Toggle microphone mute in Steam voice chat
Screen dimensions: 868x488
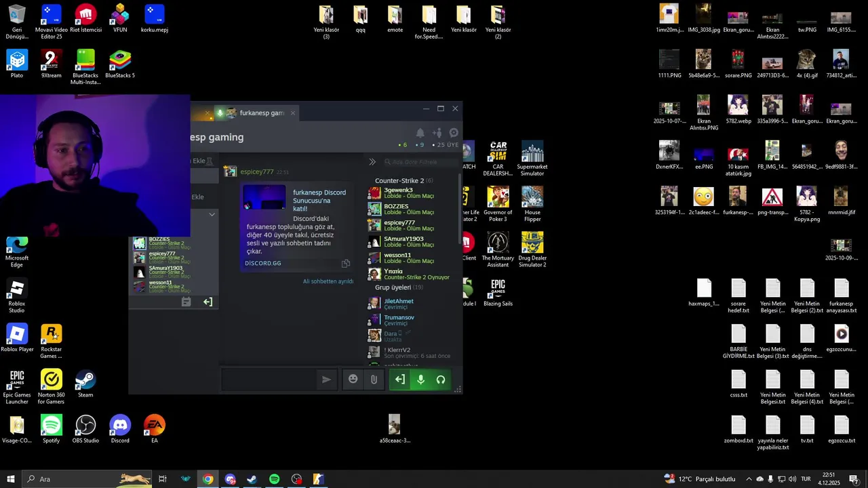point(420,380)
